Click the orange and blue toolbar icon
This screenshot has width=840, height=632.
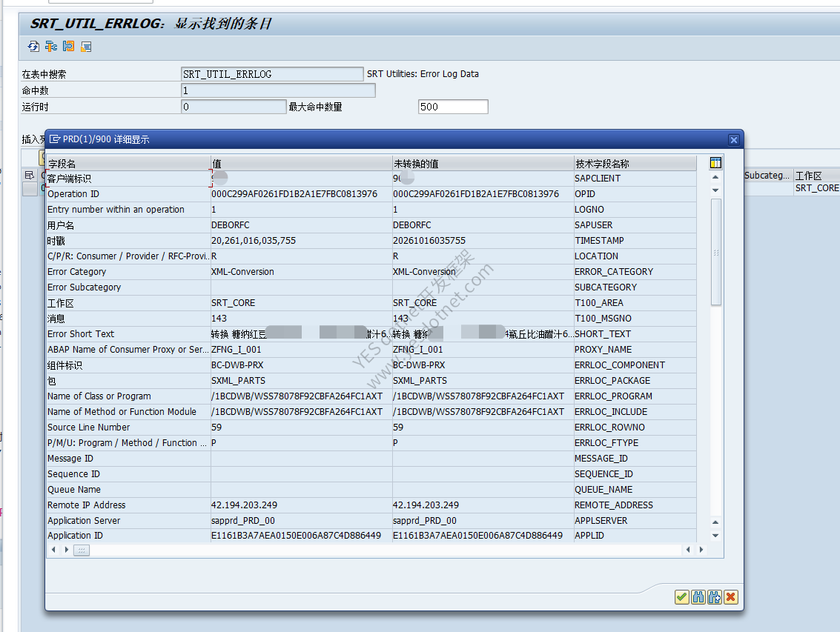pos(68,47)
